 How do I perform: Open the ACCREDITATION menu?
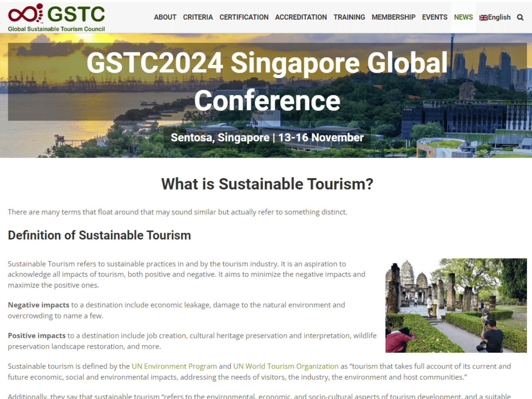click(x=301, y=17)
